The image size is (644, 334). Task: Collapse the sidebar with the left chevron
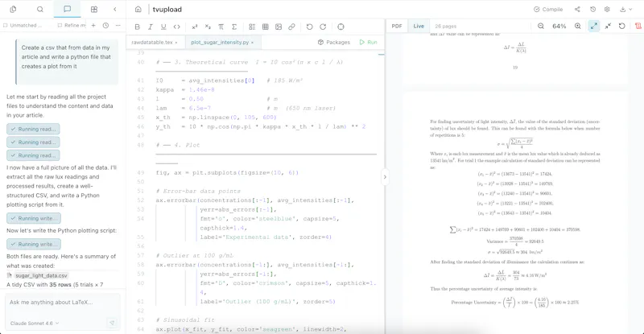click(x=115, y=9)
